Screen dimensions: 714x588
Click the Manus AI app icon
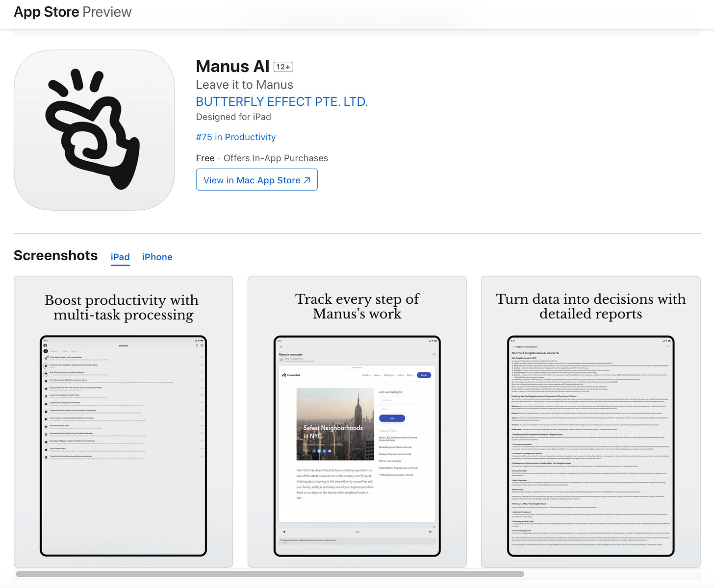[x=94, y=130]
